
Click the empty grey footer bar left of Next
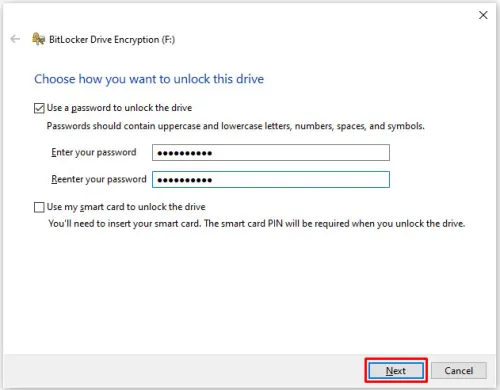click(183, 371)
